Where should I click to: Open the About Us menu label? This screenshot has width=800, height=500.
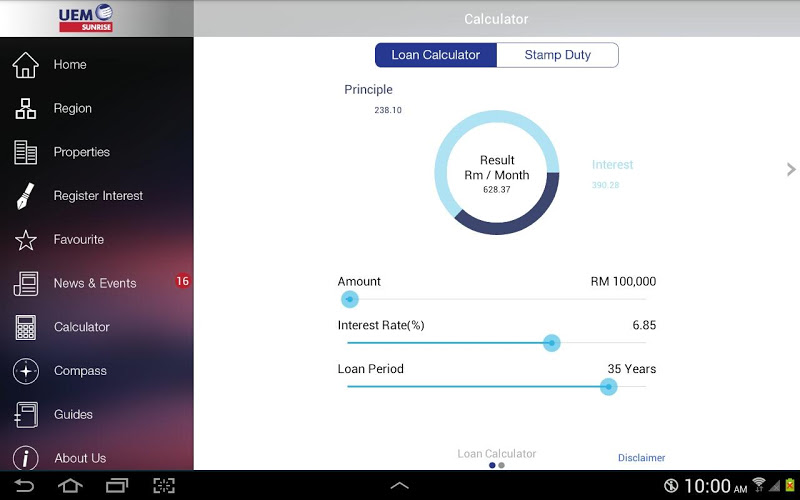pos(80,458)
